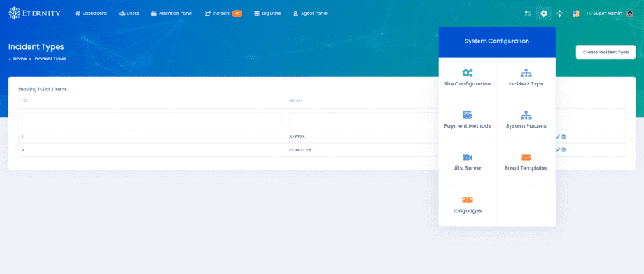This screenshot has width=644, height=274.
Task: Edit the incident type in row 2
Action: tap(558, 150)
